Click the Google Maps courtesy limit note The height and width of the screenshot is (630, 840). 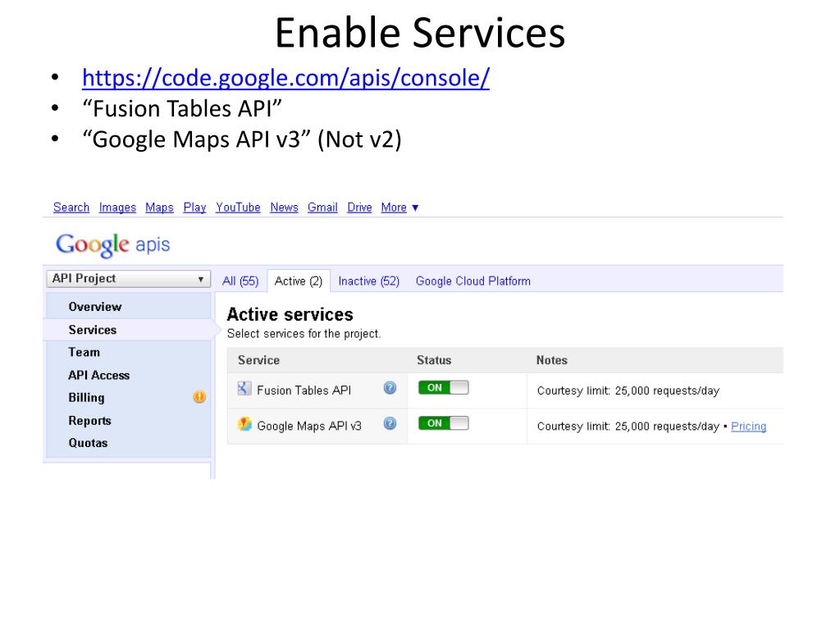click(628, 427)
